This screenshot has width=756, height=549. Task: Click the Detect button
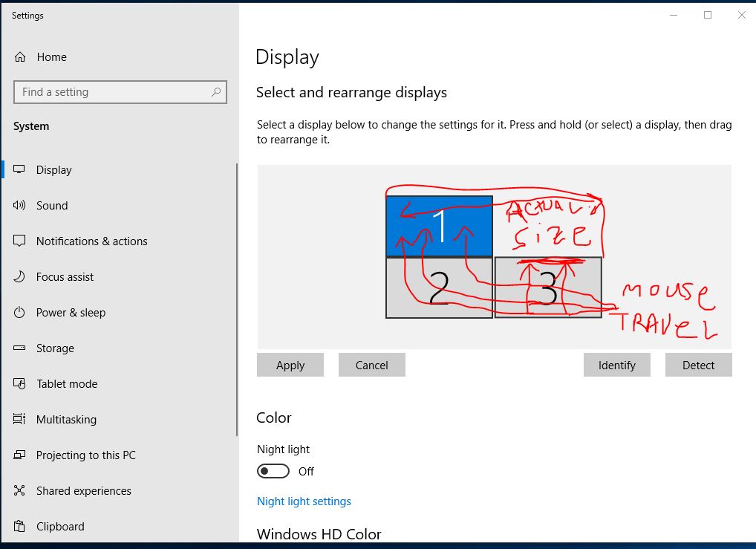pos(699,366)
